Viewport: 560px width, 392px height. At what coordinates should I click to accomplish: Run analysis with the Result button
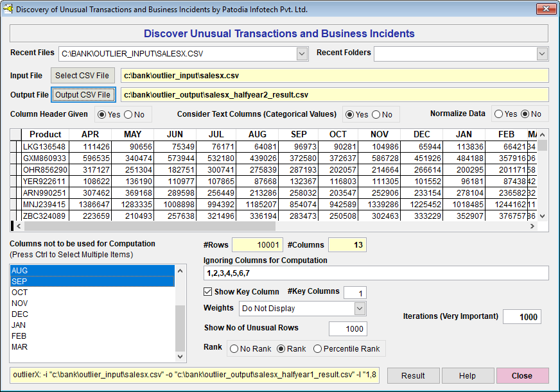pos(413,376)
